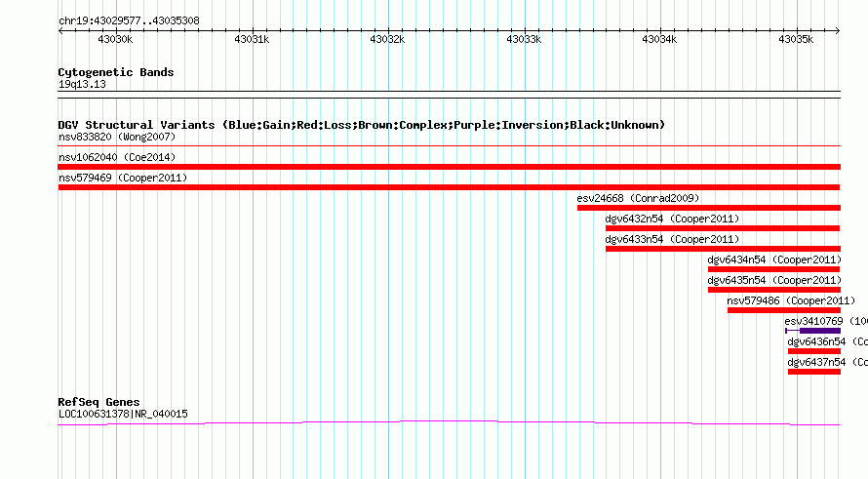The image size is (868, 479).
Task: Click the ruler's left arrow end
Action: [x=60, y=30]
